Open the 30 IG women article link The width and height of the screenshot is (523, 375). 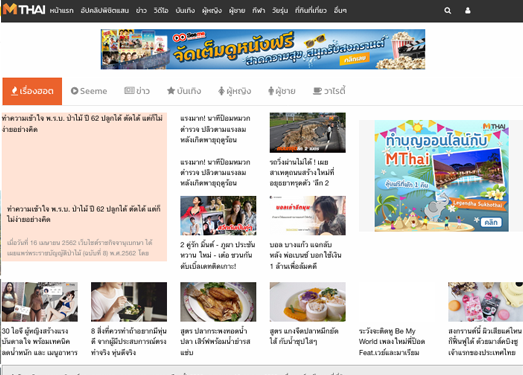pos(39,342)
